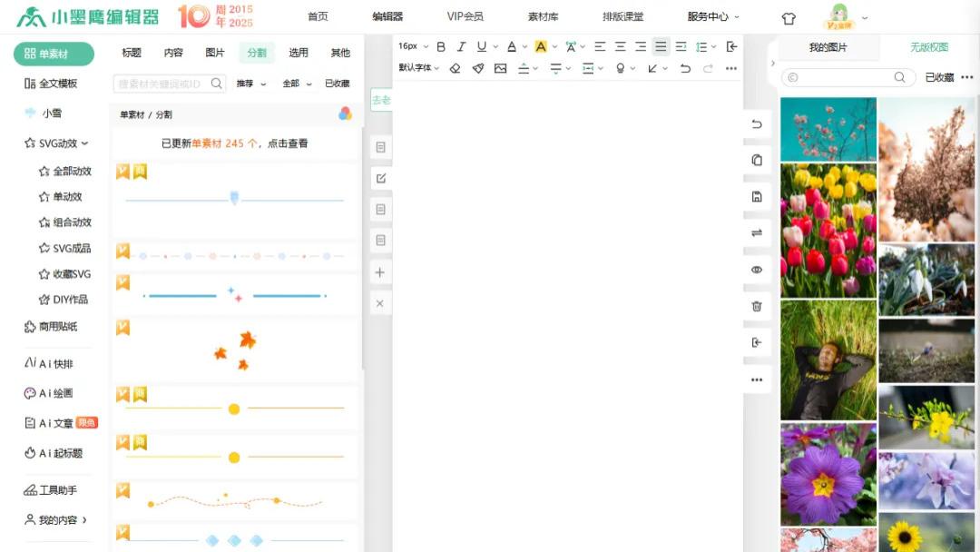Open 全文模板 in the sidebar

pyautogui.click(x=51, y=84)
